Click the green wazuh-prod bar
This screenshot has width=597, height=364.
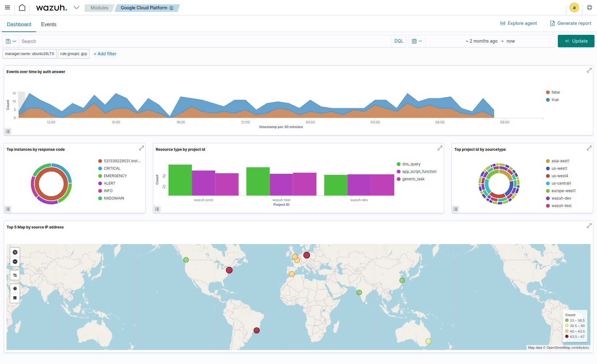[x=180, y=180]
